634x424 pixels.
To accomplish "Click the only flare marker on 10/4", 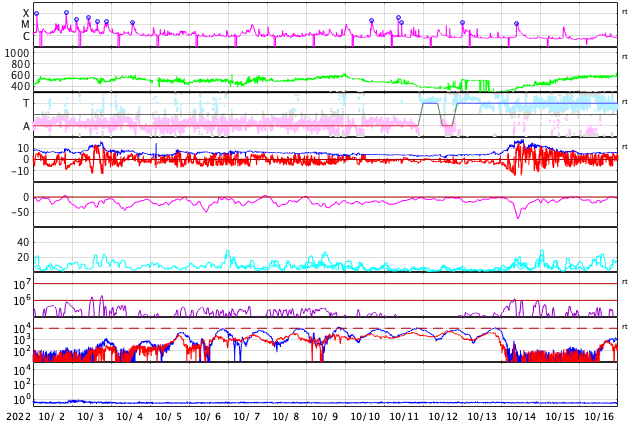I will 132,23.
